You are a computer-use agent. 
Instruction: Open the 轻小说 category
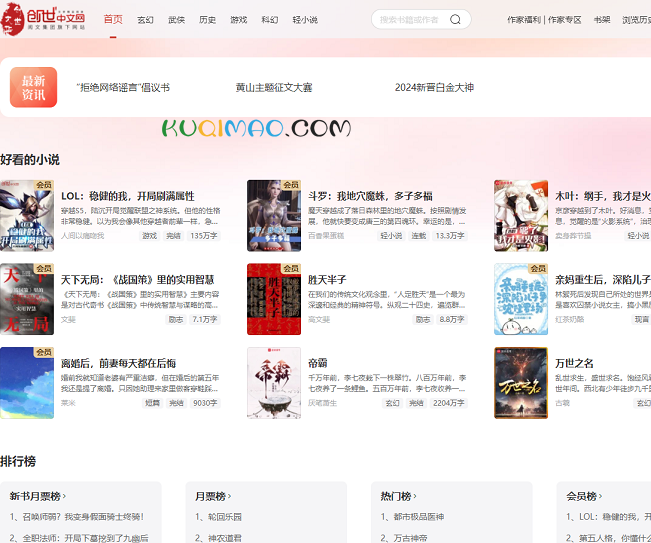click(x=305, y=20)
